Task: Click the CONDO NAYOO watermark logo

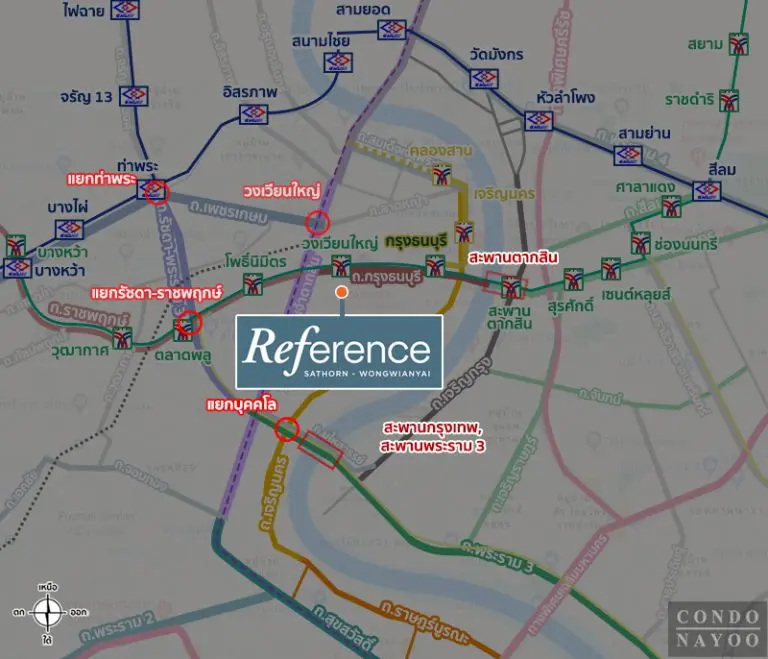Action: click(x=718, y=629)
